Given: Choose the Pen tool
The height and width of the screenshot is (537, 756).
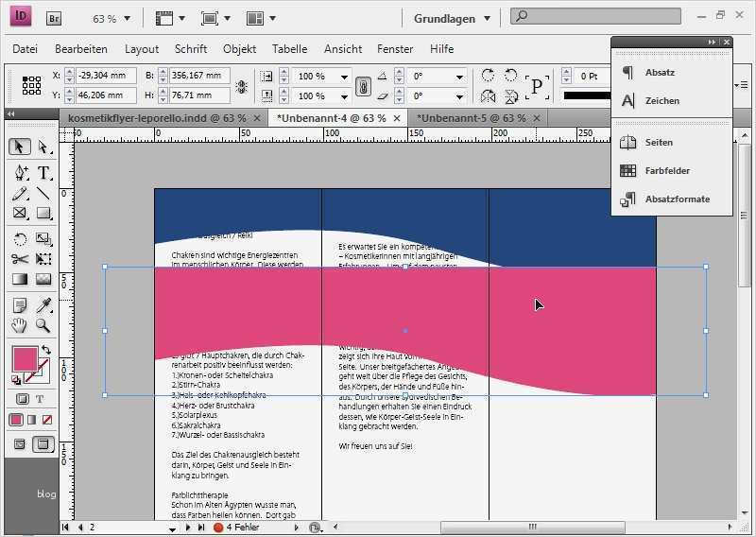Looking at the screenshot, I should click(x=20, y=173).
